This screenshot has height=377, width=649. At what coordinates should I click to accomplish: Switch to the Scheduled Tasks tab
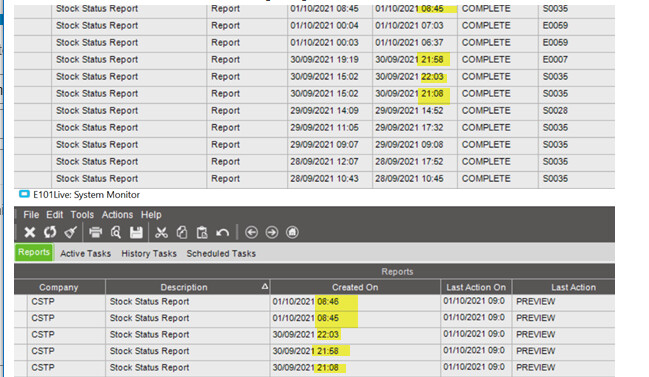tap(221, 253)
